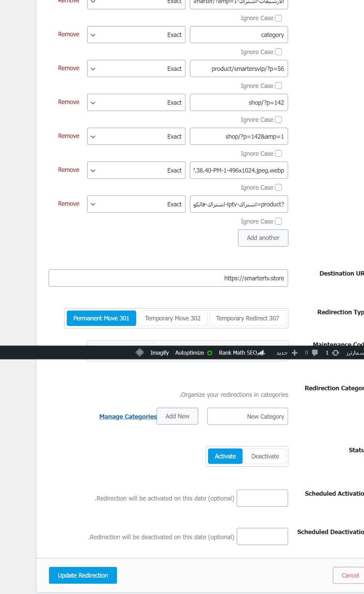Click the Add New category button
The height and width of the screenshot is (594, 364).
click(177, 416)
